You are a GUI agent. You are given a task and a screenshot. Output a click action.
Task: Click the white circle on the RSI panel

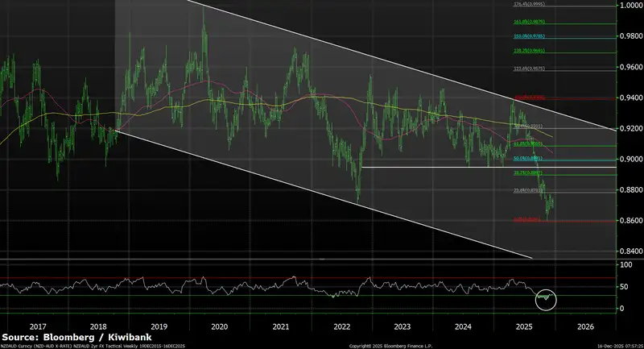547,300
